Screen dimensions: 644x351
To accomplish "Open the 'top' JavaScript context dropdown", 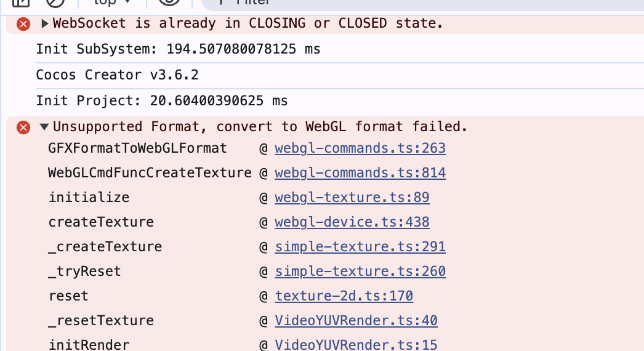I will (111, 2).
